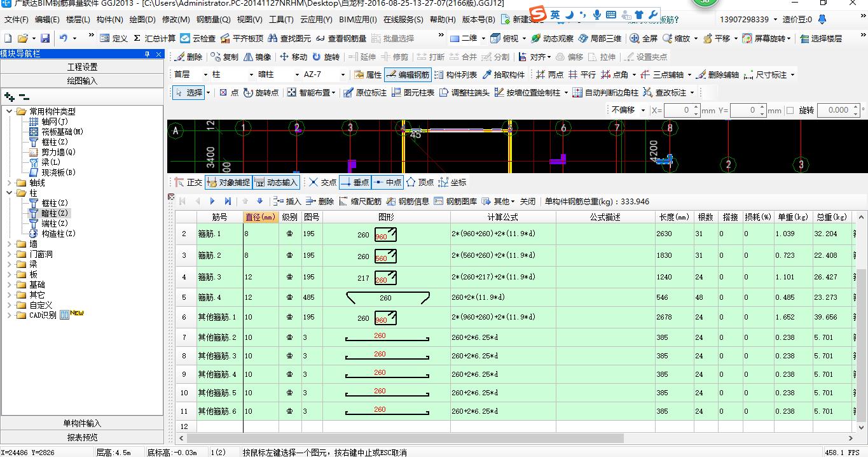Expand the 轴线 tree node

[x=10, y=183]
